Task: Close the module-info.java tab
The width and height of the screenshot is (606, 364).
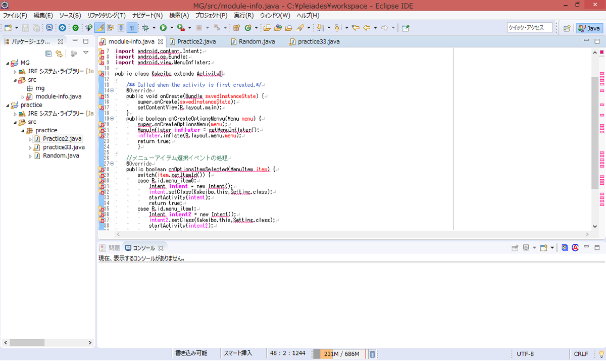Action: tap(161, 41)
